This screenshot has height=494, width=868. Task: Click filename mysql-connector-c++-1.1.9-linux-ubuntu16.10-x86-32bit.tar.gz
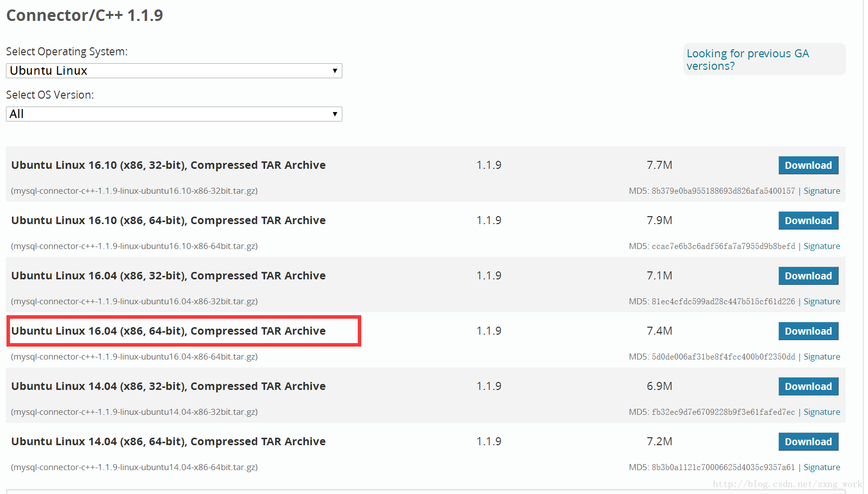coord(135,191)
